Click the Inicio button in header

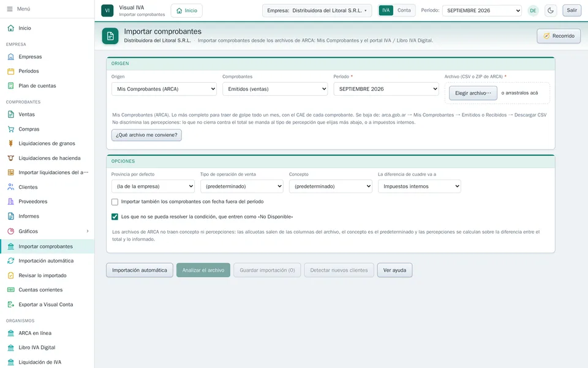coord(186,10)
